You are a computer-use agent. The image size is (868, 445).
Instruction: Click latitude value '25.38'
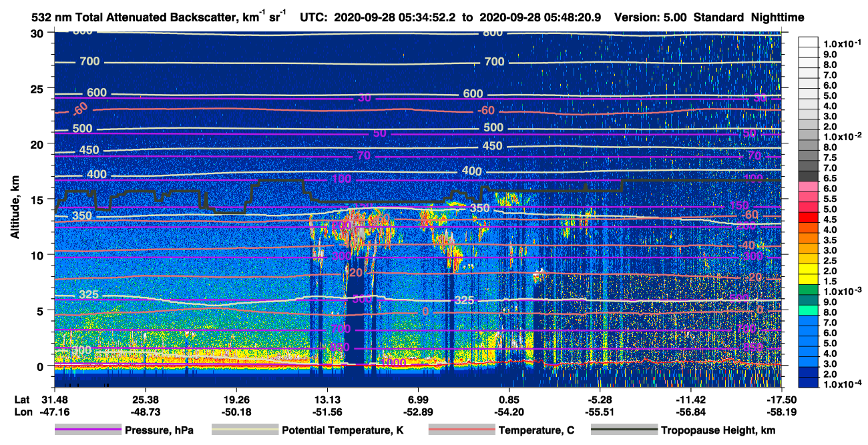pos(145,399)
